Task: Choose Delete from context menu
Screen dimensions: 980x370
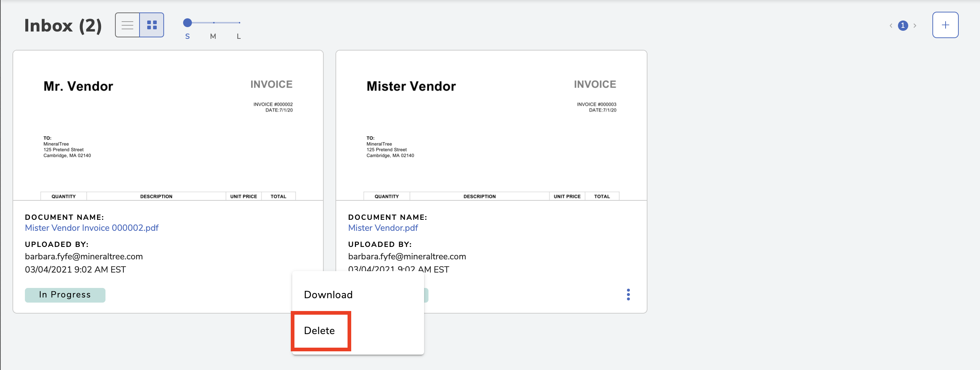Action: point(358,330)
